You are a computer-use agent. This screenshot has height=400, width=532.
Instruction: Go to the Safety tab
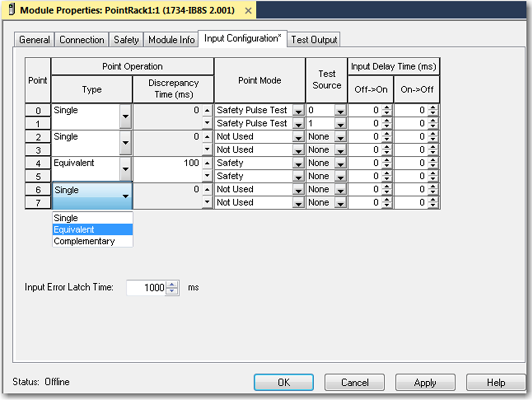[126, 40]
